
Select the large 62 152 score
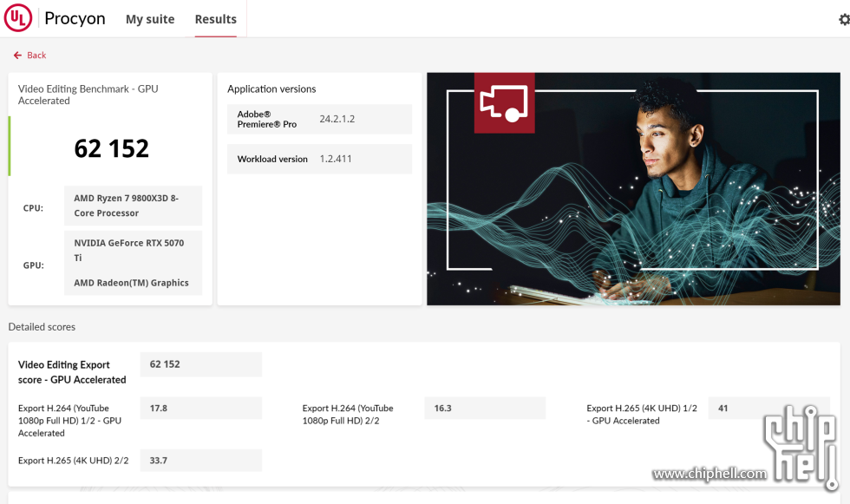click(111, 148)
